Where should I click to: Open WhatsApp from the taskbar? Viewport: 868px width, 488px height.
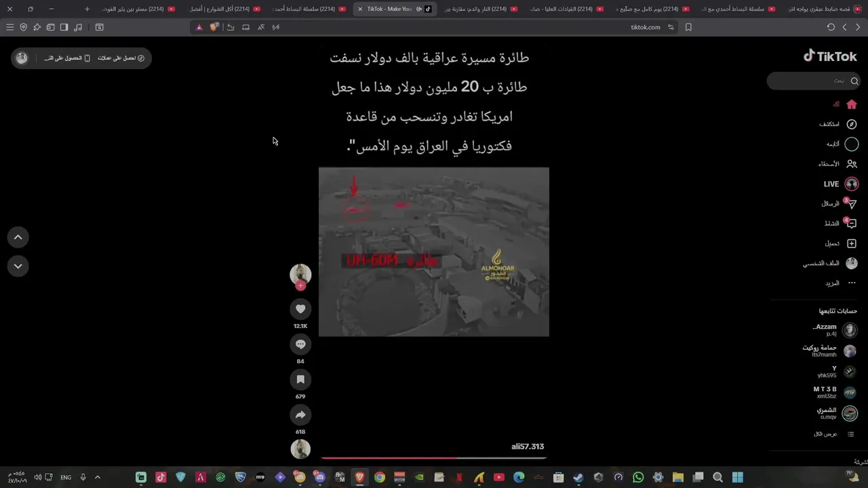(x=638, y=477)
